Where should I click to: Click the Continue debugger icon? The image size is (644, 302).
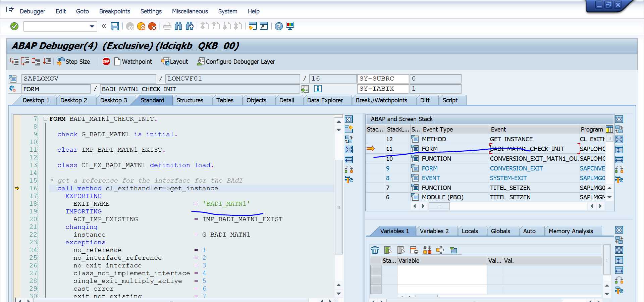pos(47,61)
